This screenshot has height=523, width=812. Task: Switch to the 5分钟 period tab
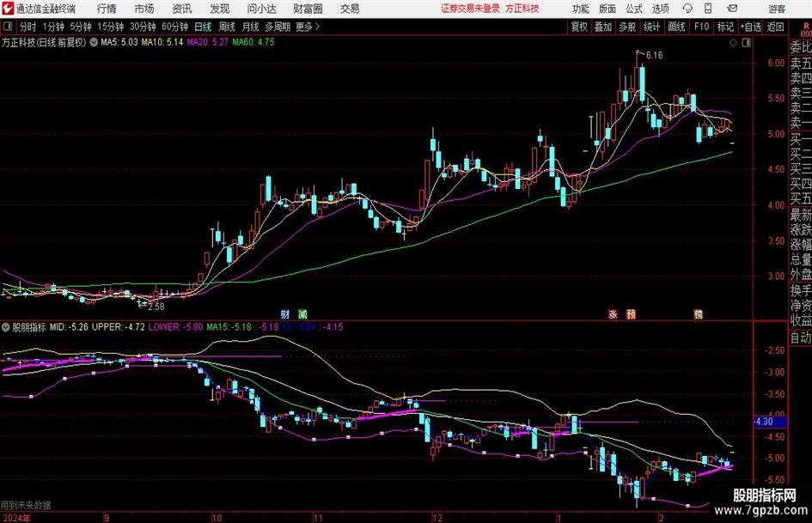coord(81,27)
